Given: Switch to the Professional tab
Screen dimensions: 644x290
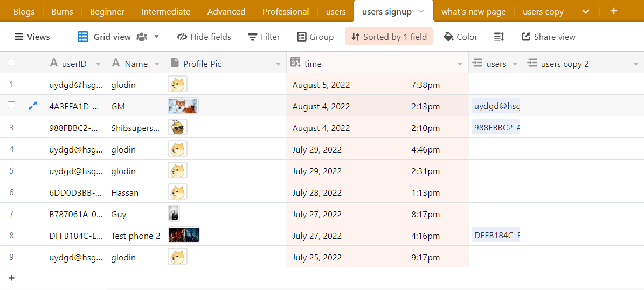Looking at the screenshot, I should point(286,12).
